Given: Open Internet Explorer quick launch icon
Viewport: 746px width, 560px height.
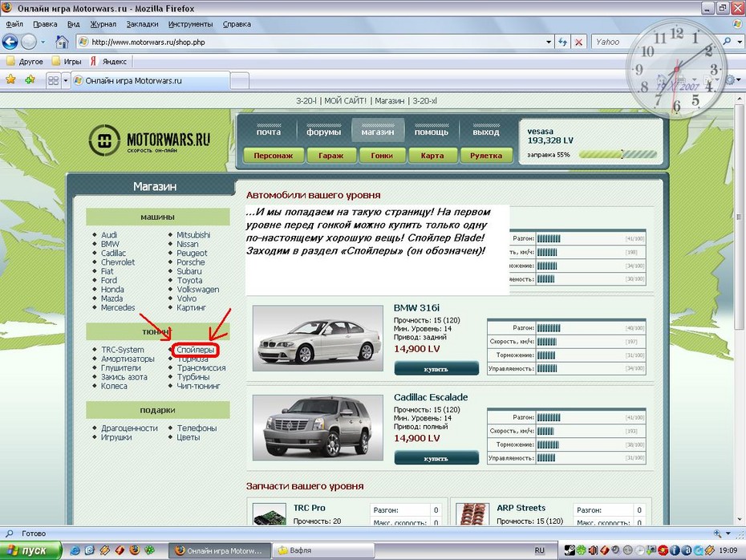Looking at the screenshot, I should tap(75, 550).
